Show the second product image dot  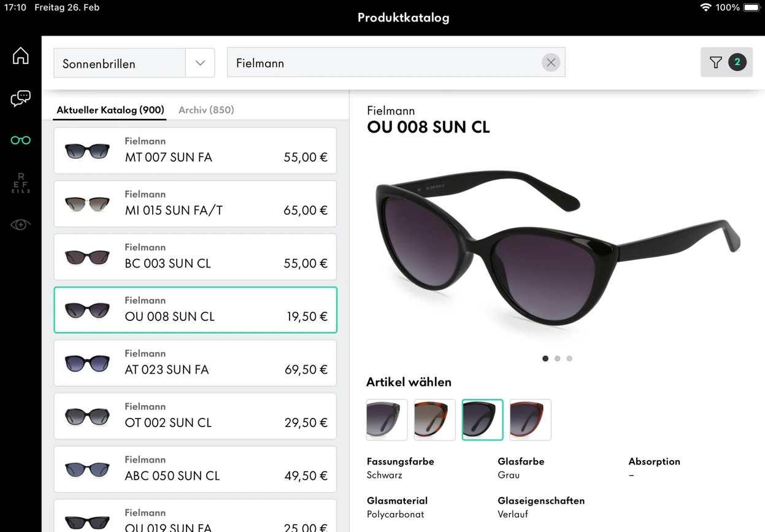[x=557, y=358]
